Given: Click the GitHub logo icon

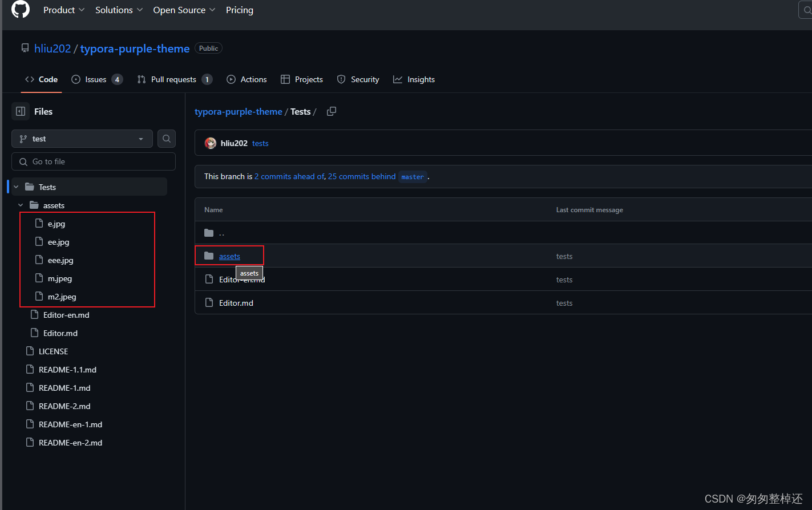Looking at the screenshot, I should coord(21,10).
